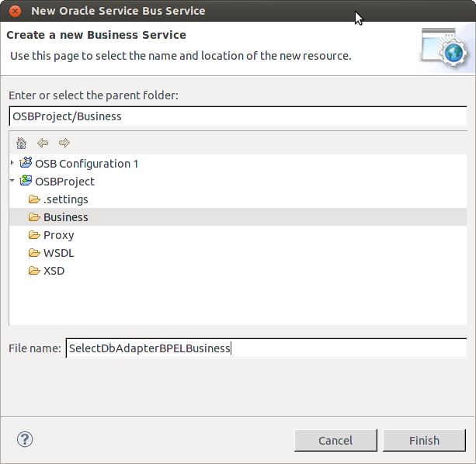This screenshot has height=464, width=476.
Task: Select the Business folder in tree
Action: [x=65, y=217]
